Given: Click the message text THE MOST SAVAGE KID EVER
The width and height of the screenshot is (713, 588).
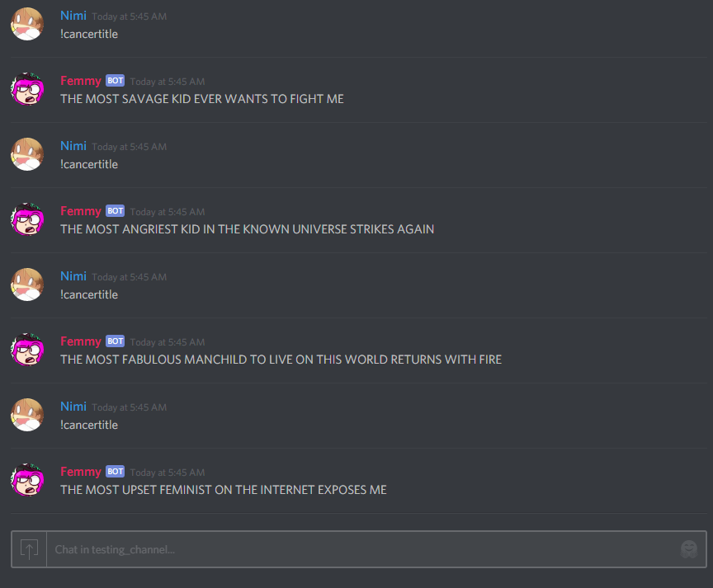Looking at the screenshot, I should click(x=141, y=99).
